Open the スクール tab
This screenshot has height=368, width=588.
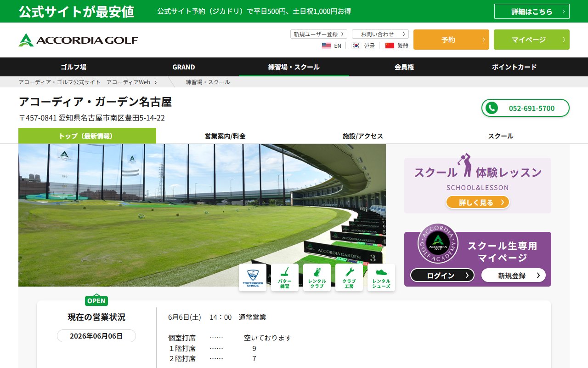click(501, 136)
